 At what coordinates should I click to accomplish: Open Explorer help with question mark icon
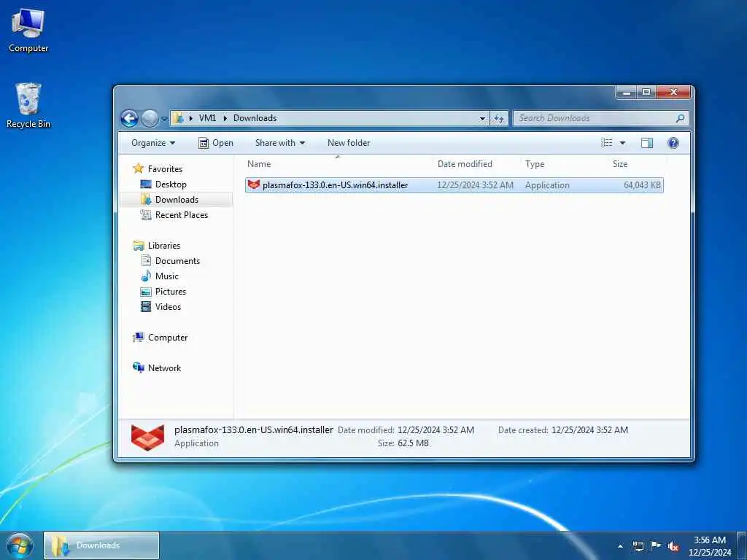pos(673,143)
